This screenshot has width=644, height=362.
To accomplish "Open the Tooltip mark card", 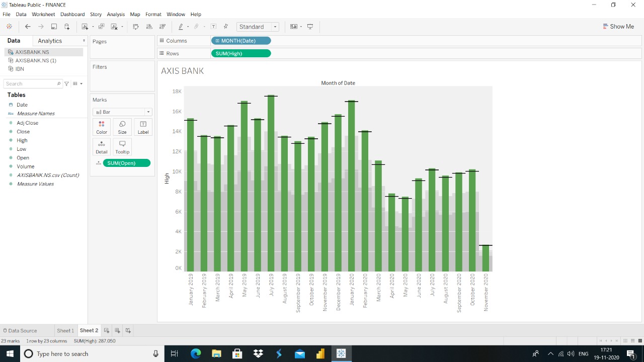I will coord(122,147).
